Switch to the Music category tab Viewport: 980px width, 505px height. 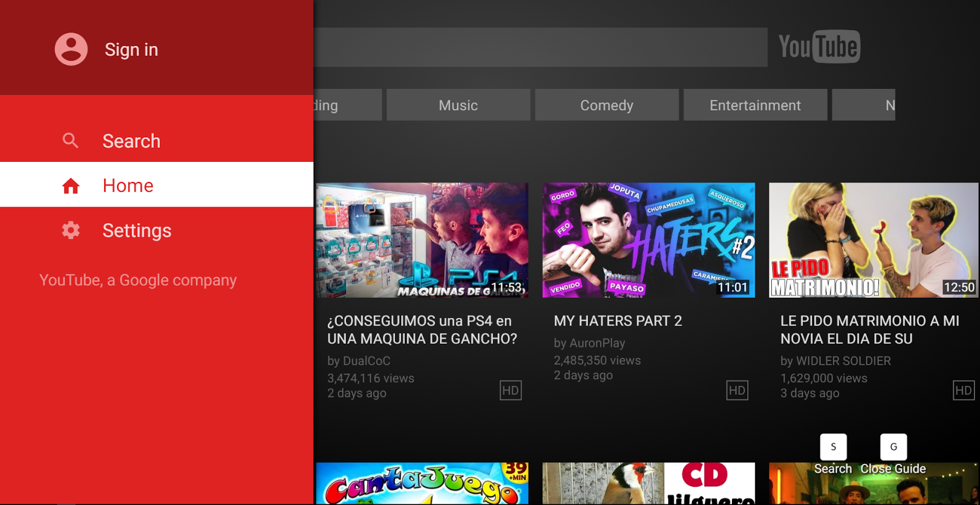458,105
